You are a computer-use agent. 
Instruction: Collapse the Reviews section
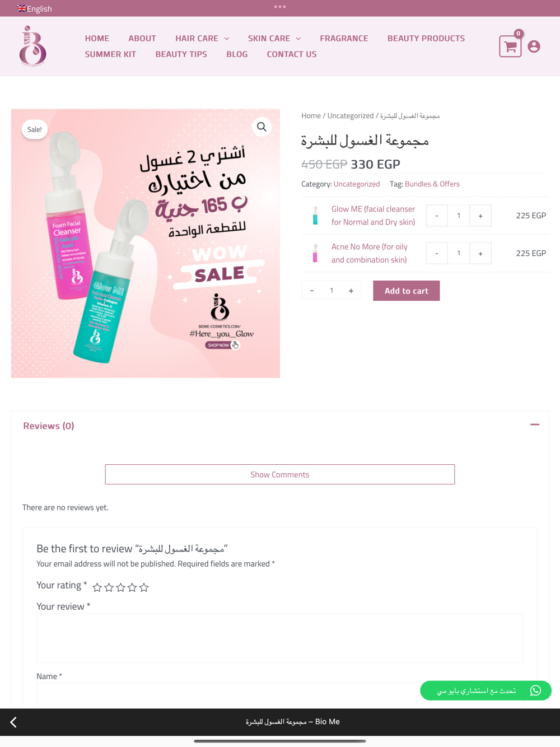(535, 425)
